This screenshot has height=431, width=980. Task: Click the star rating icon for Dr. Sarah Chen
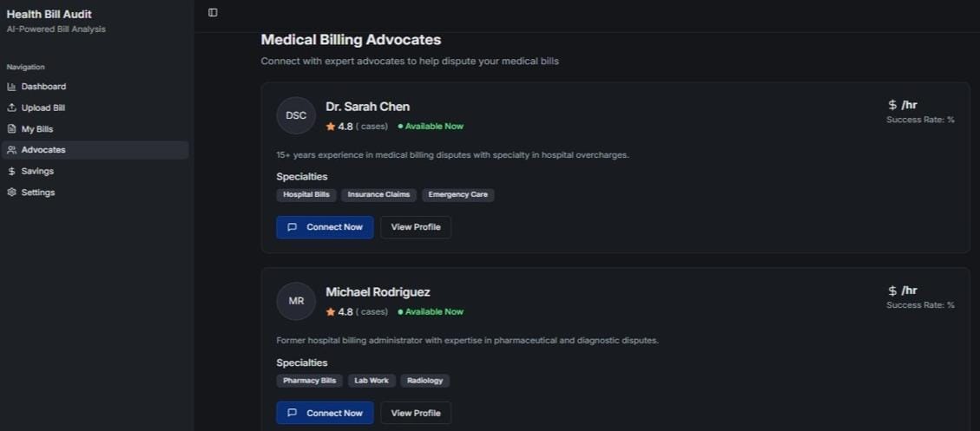tap(331, 126)
